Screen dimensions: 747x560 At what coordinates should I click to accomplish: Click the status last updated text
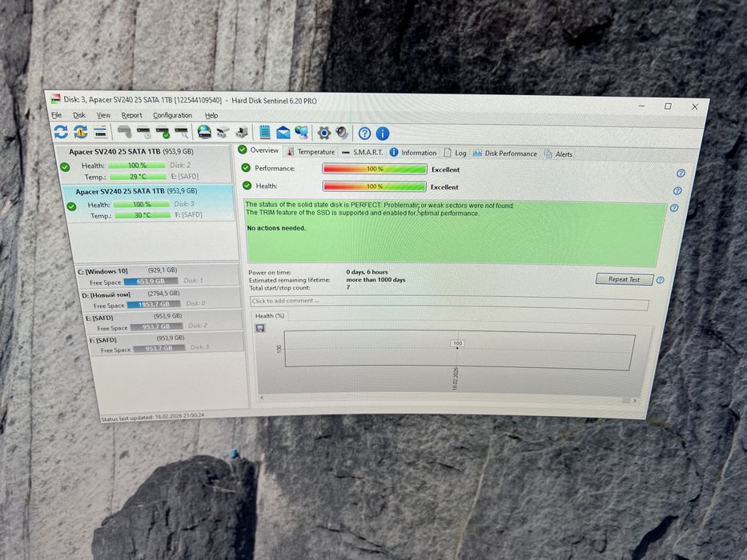(x=152, y=417)
